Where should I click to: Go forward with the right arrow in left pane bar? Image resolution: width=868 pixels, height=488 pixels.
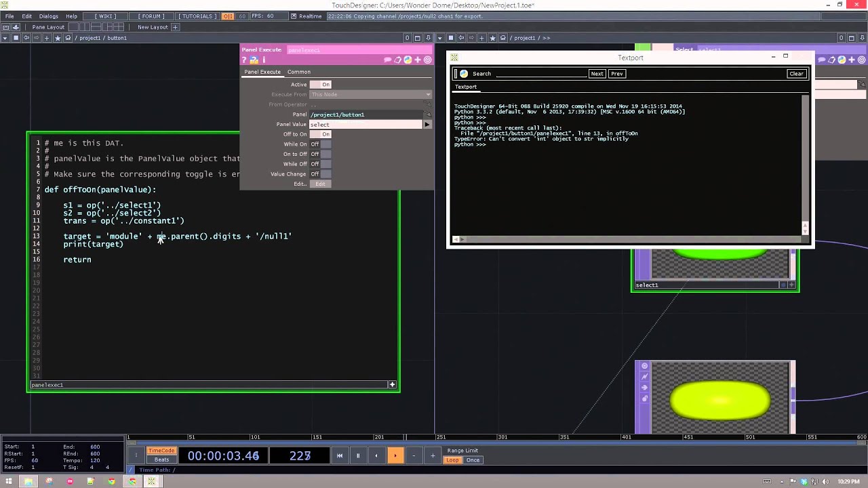[37, 38]
